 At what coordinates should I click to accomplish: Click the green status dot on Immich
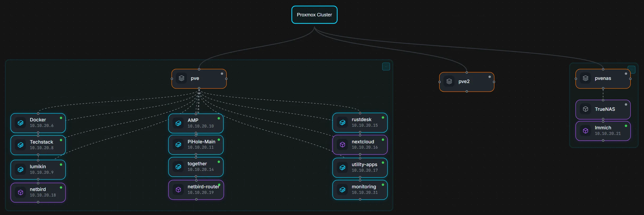[x=626, y=126]
